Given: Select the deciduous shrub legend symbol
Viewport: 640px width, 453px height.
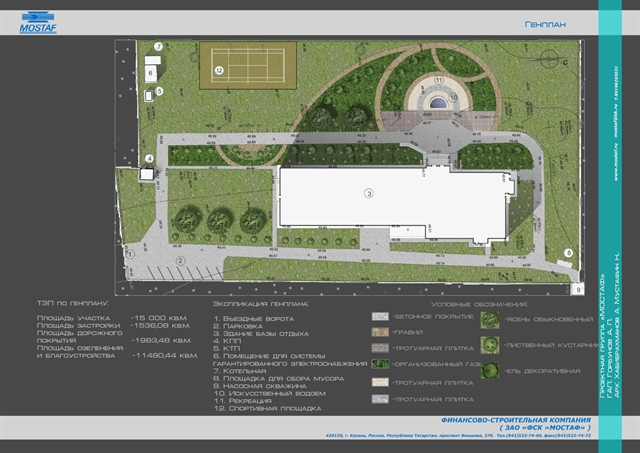Looking at the screenshot, I should point(490,345).
